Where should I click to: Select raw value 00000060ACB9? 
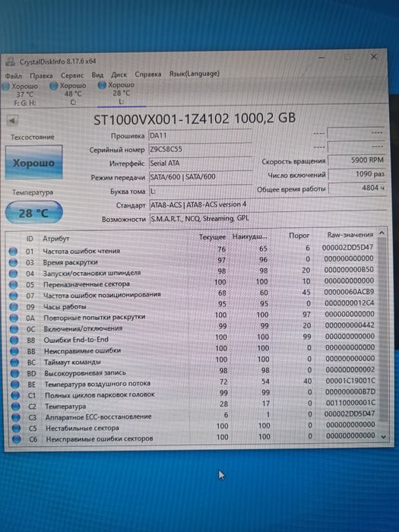(349, 292)
